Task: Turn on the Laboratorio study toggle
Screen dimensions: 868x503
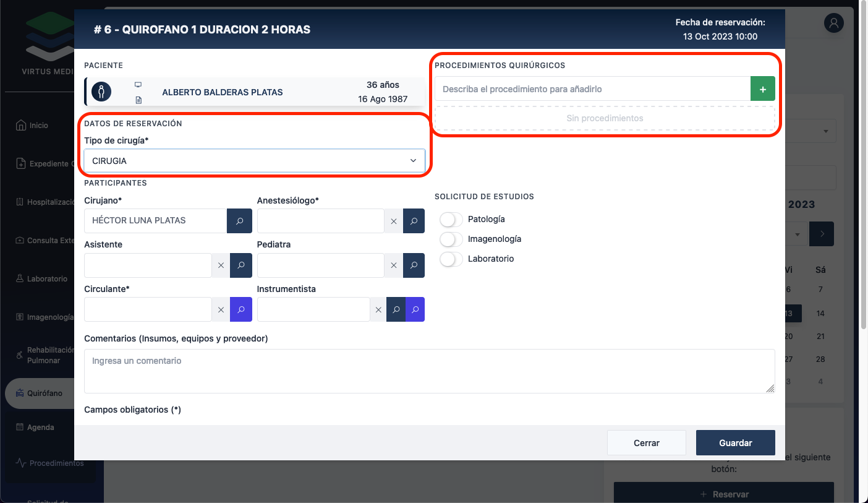Action: (x=451, y=259)
